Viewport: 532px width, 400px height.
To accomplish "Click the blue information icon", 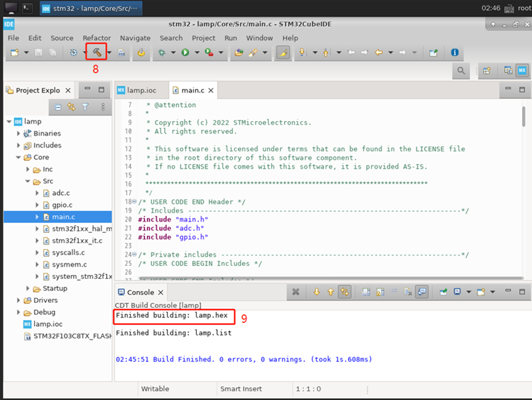I will (x=455, y=53).
